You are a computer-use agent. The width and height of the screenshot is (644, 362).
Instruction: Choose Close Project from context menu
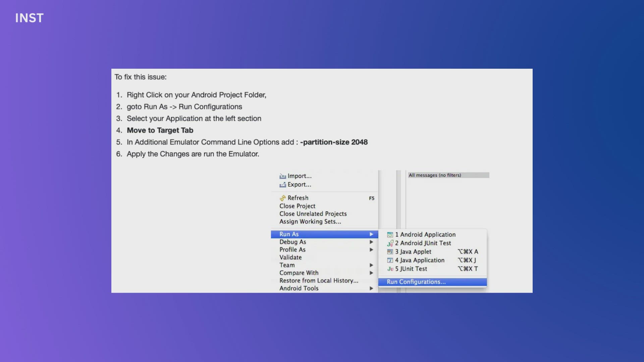coord(297,206)
